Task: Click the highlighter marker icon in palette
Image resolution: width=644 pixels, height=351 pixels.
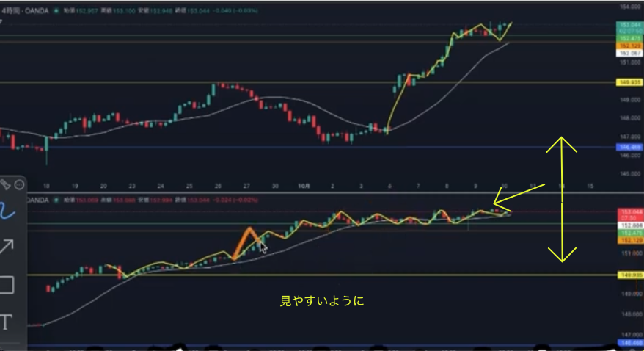Action: [5, 184]
